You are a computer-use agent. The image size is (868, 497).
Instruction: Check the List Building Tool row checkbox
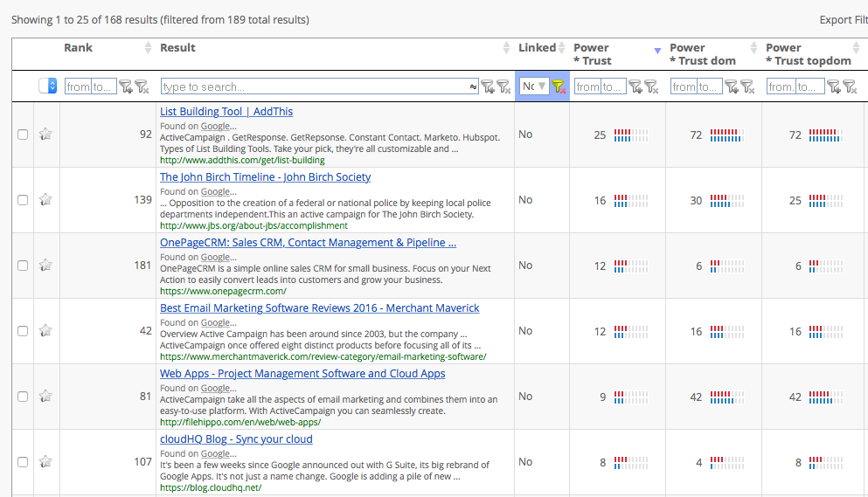pyautogui.click(x=23, y=135)
